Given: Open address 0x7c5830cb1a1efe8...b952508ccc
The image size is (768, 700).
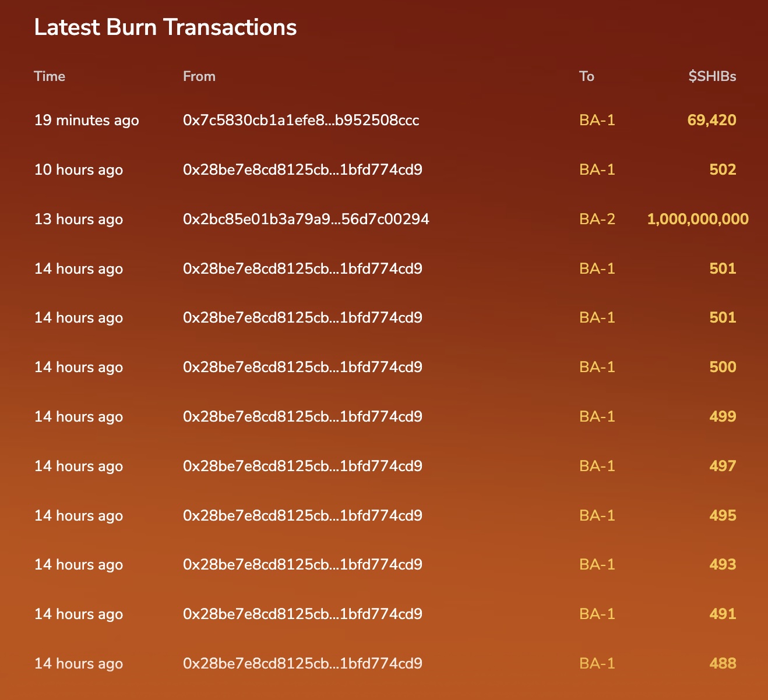Looking at the screenshot, I should tap(301, 121).
